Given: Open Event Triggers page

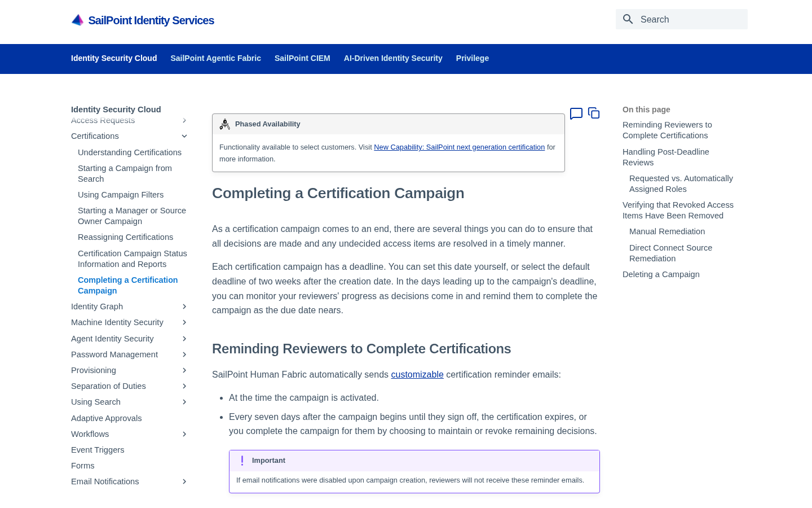Looking at the screenshot, I should pos(98,450).
